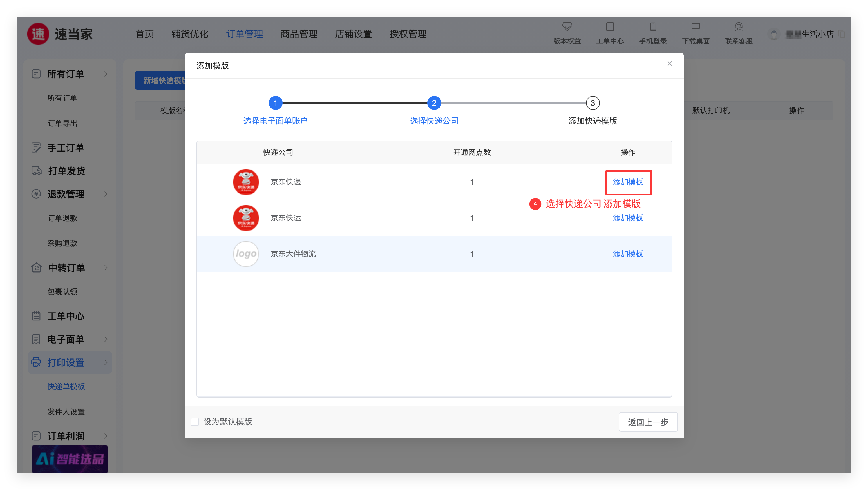Viewport: 868px width, 490px height.
Task: Click the 版本权益 diamond icon
Action: tap(567, 26)
